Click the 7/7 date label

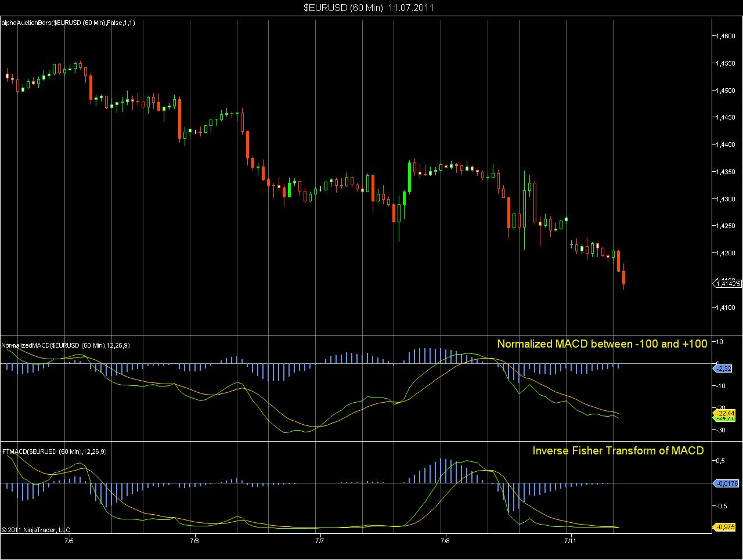[x=319, y=541]
